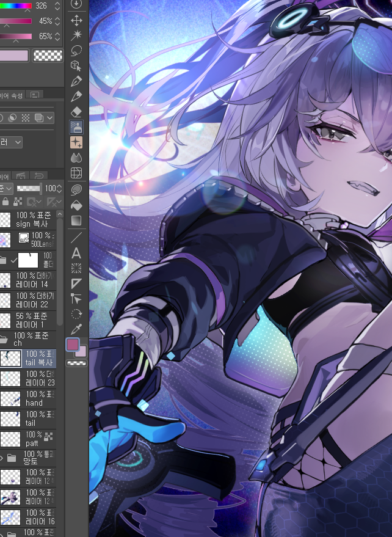
Task: Select the Gradient tool
Action: pos(76,221)
